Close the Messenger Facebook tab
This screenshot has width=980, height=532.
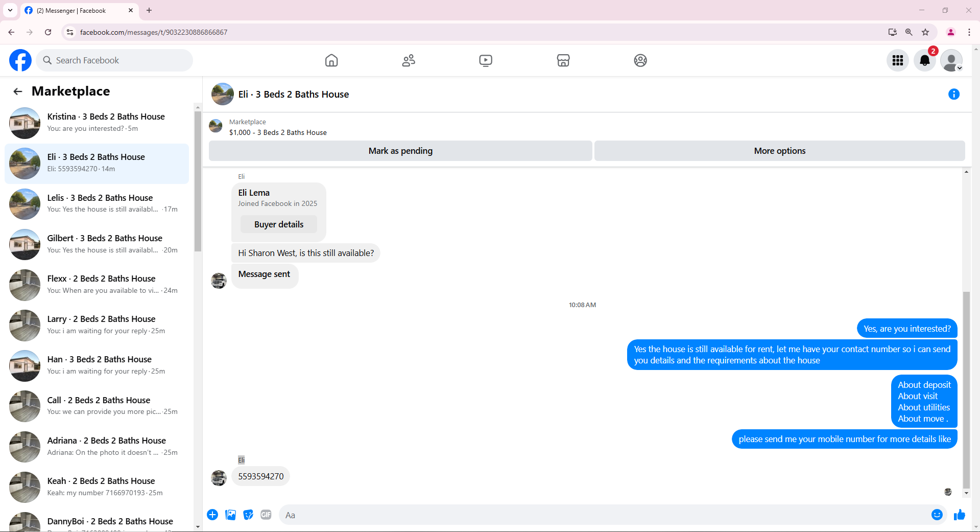pyautogui.click(x=131, y=10)
